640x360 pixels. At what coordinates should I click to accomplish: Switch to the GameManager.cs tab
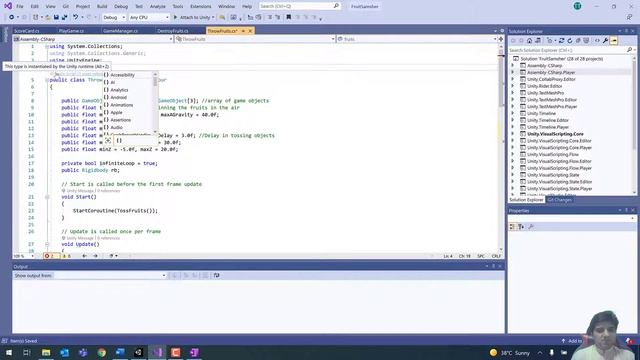[120, 31]
